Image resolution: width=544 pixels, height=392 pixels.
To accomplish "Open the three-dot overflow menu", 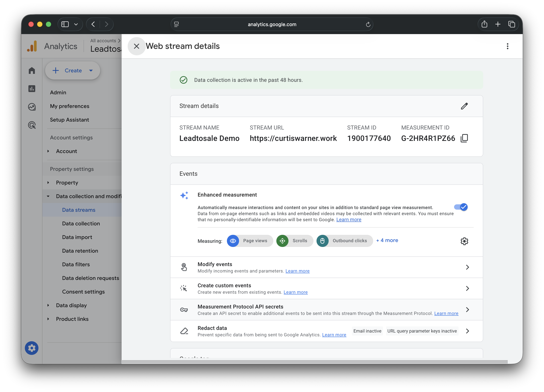I will [508, 46].
